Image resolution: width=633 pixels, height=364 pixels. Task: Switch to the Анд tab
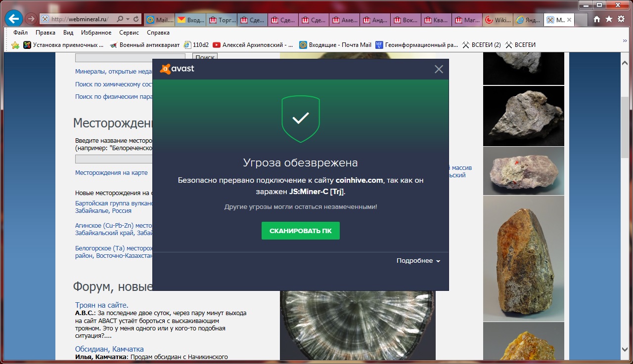point(375,20)
